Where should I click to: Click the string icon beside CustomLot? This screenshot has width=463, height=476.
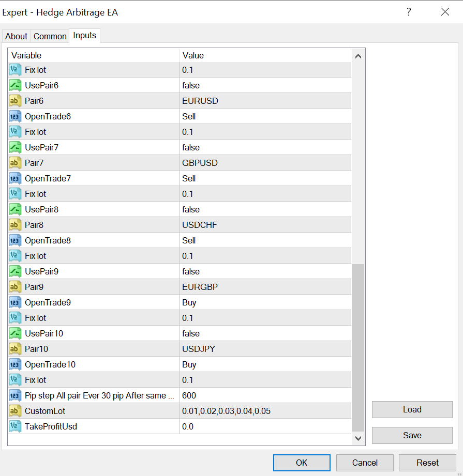[x=15, y=411]
